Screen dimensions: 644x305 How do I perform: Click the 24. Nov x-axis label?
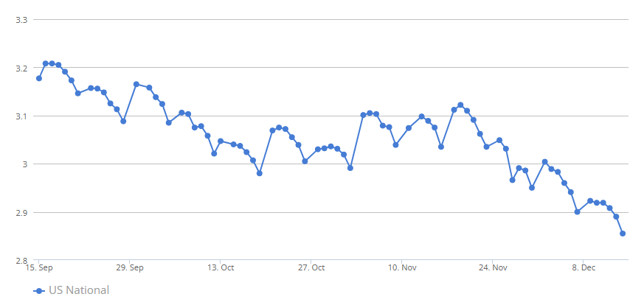click(x=493, y=267)
